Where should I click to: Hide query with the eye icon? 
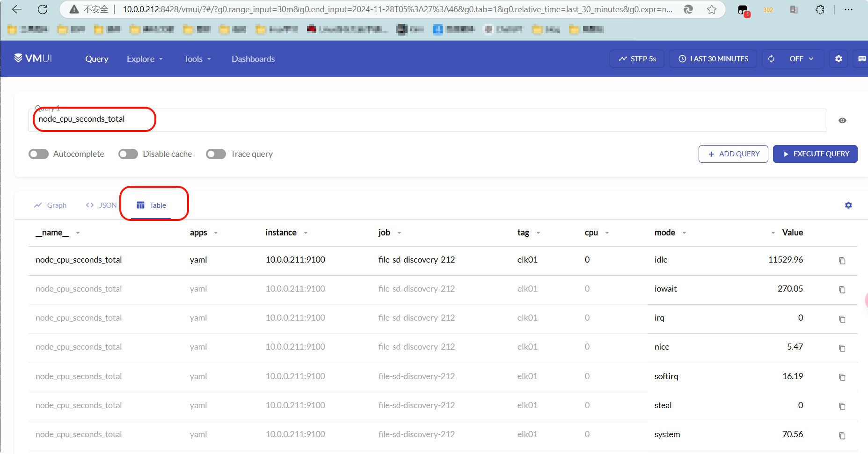pos(842,121)
